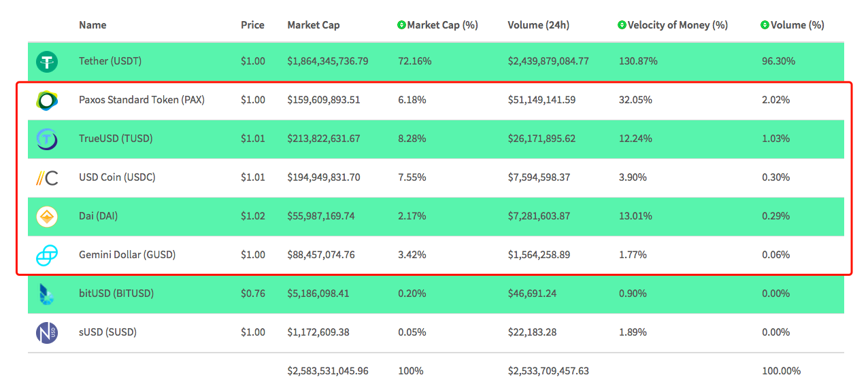Open Dai (DAI) name

(x=99, y=216)
